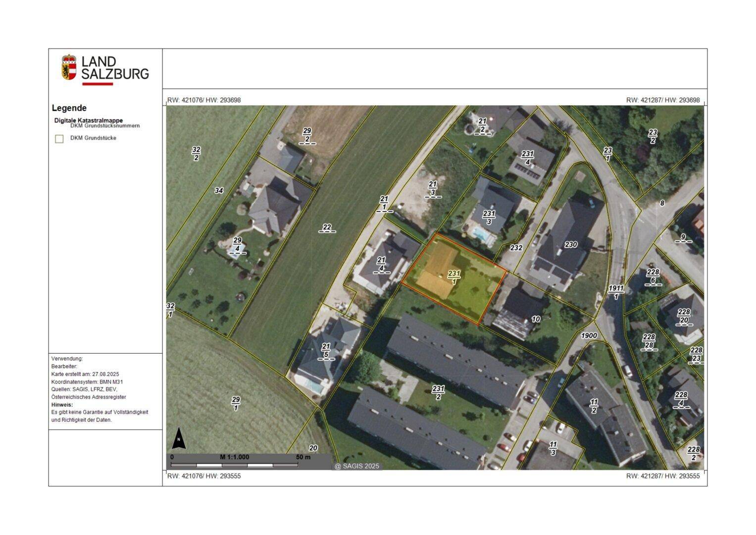Click the Verwendung field label
This screenshot has height=535, width=756.
click(67, 359)
